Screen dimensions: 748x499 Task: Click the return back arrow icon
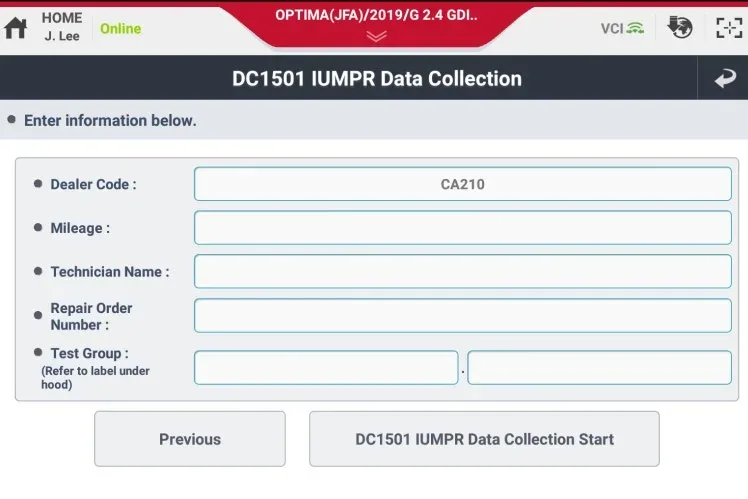tap(725, 78)
